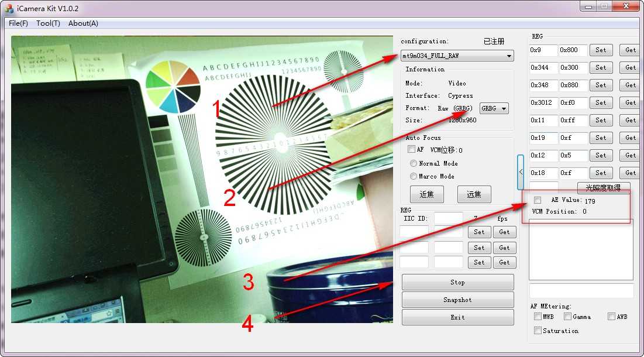Enable the Saturation checkbox
This screenshot has height=357, width=644.
538,330
